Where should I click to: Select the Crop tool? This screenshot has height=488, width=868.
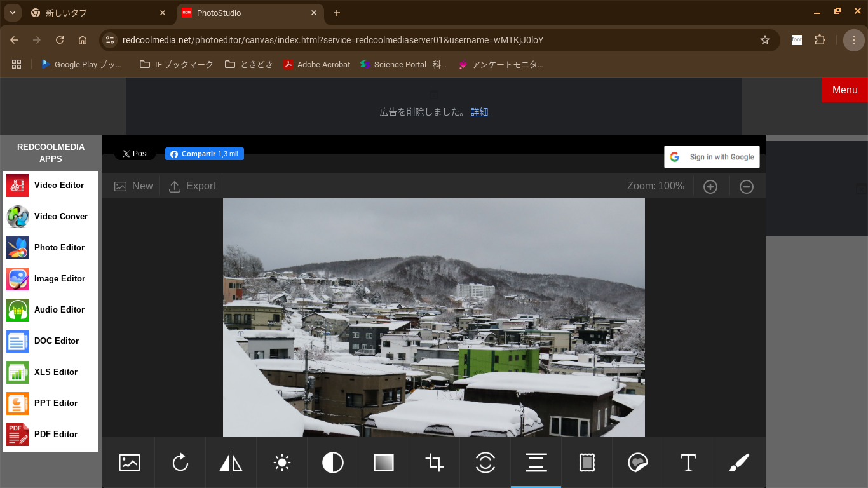tap(434, 463)
